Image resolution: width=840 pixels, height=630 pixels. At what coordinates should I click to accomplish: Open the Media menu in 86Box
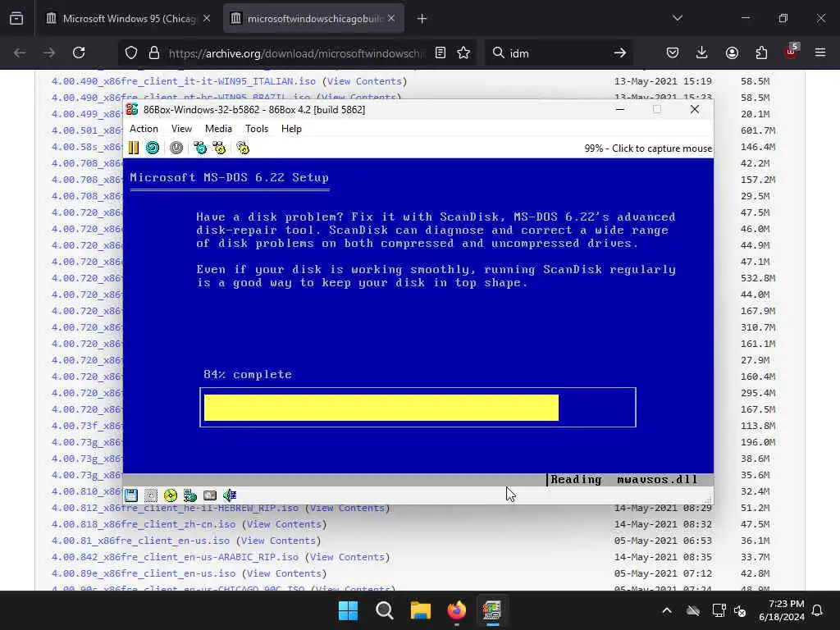[218, 129]
